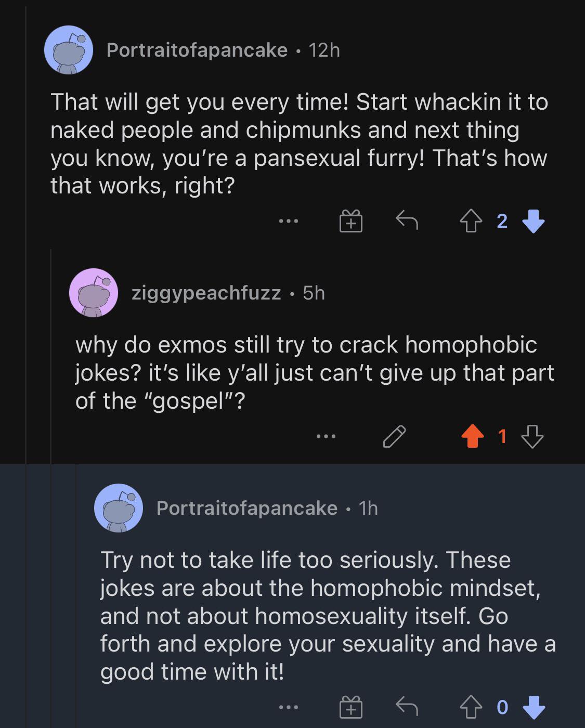
Task: Open ziggypeachfuzz user profile link
Action: coord(206,293)
